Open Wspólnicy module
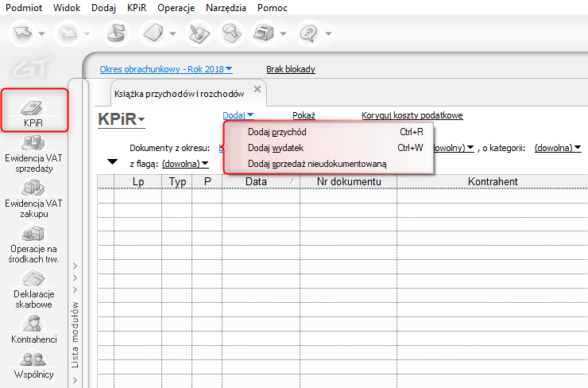Image resolution: width=588 pixels, height=388 pixels. click(33, 365)
